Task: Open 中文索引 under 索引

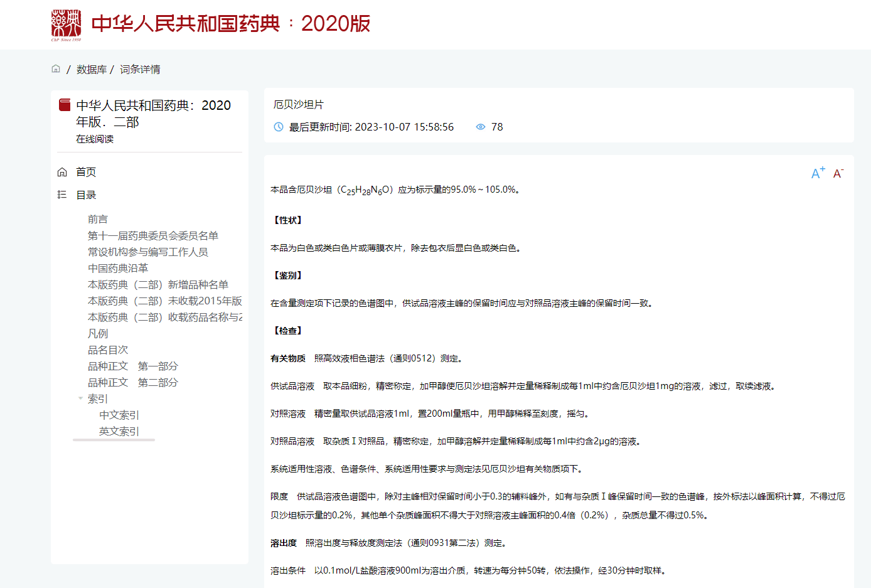Action: [x=119, y=415]
